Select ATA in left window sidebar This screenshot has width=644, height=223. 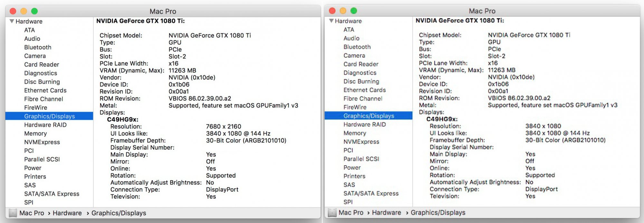click(x=30, y=30)
